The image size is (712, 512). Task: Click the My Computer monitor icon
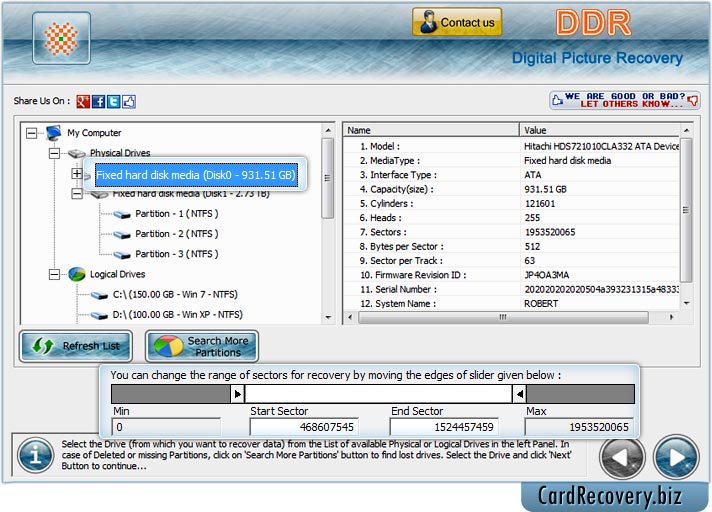point(54,133)
